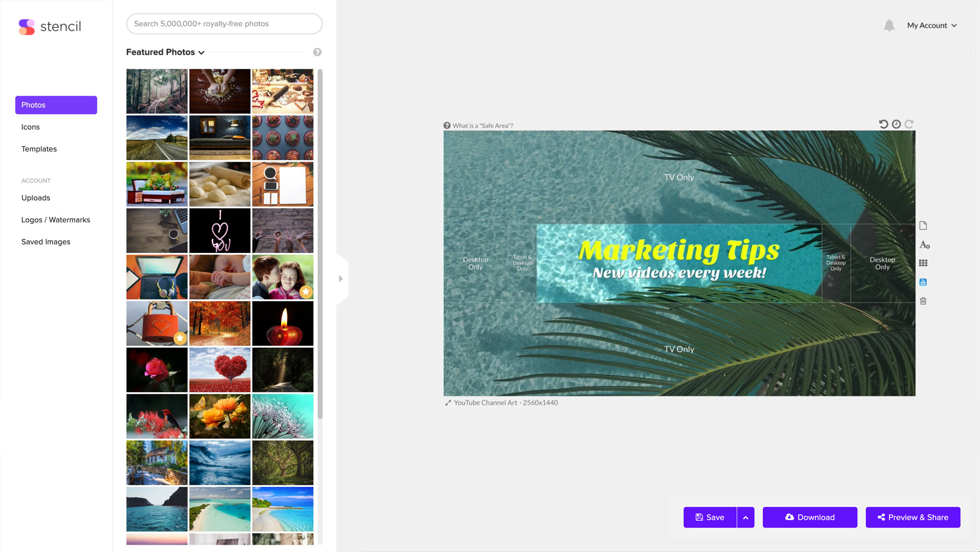Click the star badge on padlock photo
Image resolution: width=980 pixels, height=552 pixels.
pyautogui.click(x=180, y=338)
